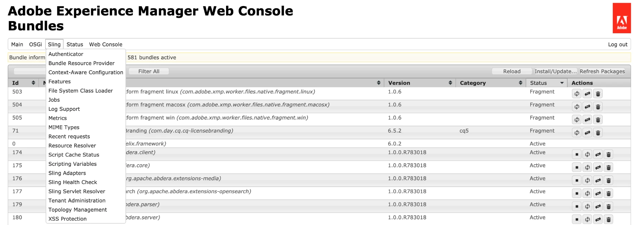This screenshot has width=644, height=225.
Task: Stop bundle 180
Action: 577,219
